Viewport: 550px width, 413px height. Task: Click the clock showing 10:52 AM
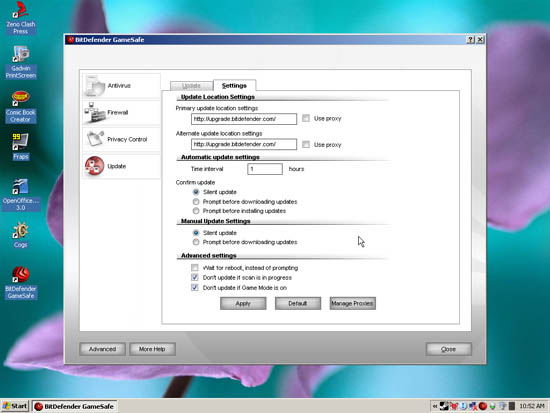[532, 406]
